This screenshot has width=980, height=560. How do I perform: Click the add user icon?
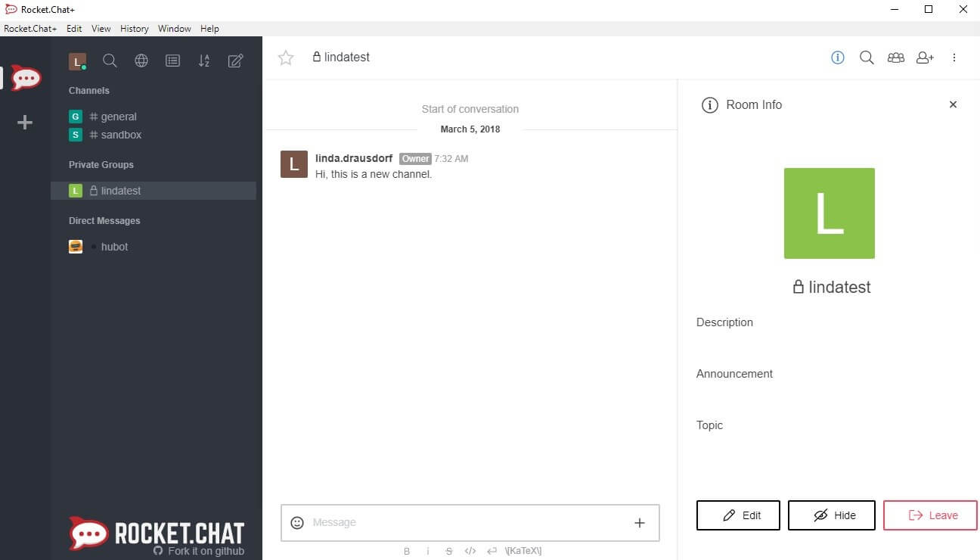[925, 58]
